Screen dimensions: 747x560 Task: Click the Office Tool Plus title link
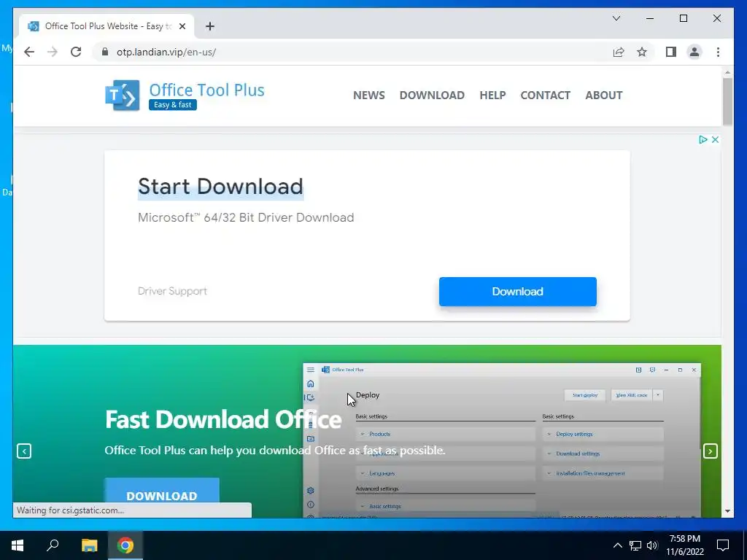pyautogui.click(x=206, y=90)
